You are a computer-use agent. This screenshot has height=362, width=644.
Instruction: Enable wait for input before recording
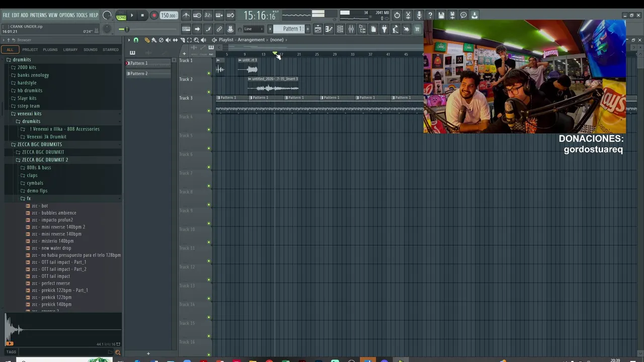(x=197, y=16)
